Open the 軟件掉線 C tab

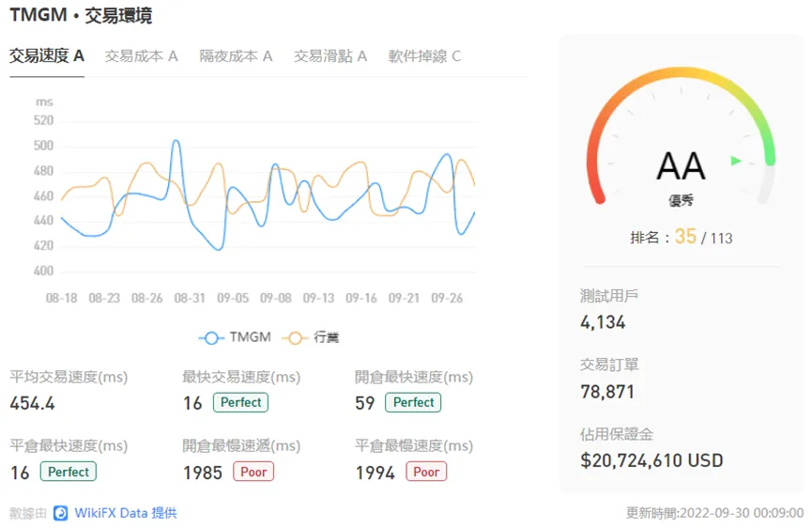(x=424, y=56)
